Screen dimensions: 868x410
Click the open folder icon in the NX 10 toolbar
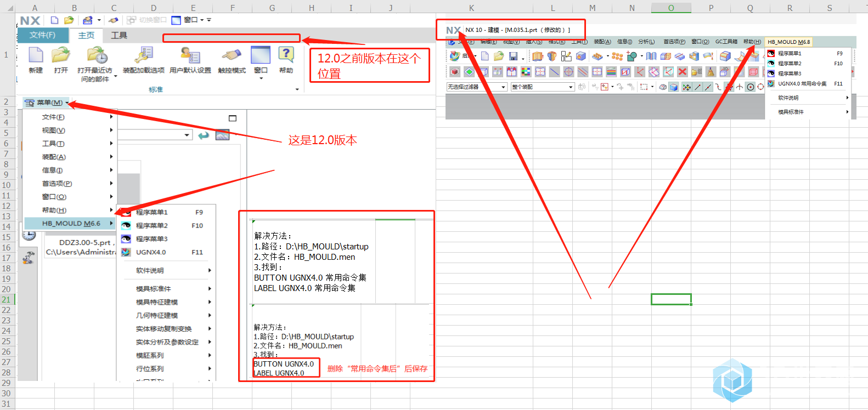click(499, 56)
